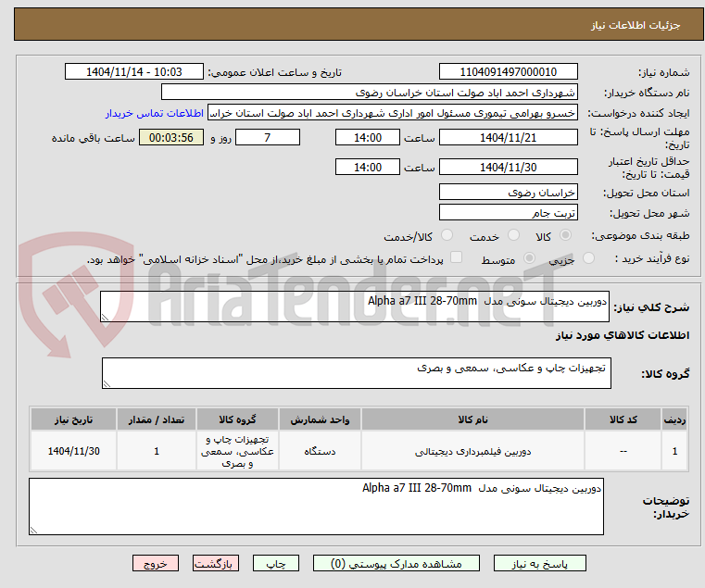Click the بازگشت back button
The width and height of the screenshot is (705, 588).
[216, 563]
